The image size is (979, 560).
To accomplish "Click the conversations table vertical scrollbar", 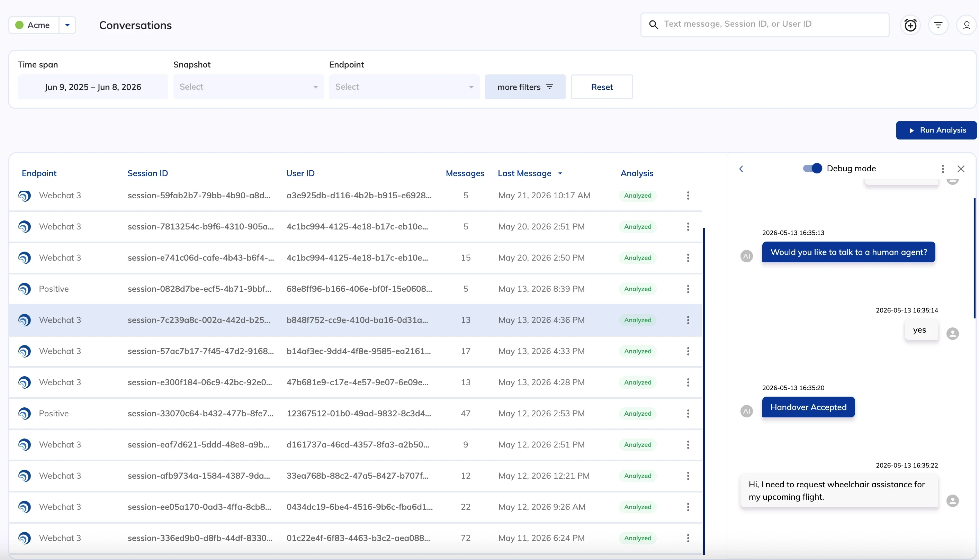I will (x=704, y=391).
